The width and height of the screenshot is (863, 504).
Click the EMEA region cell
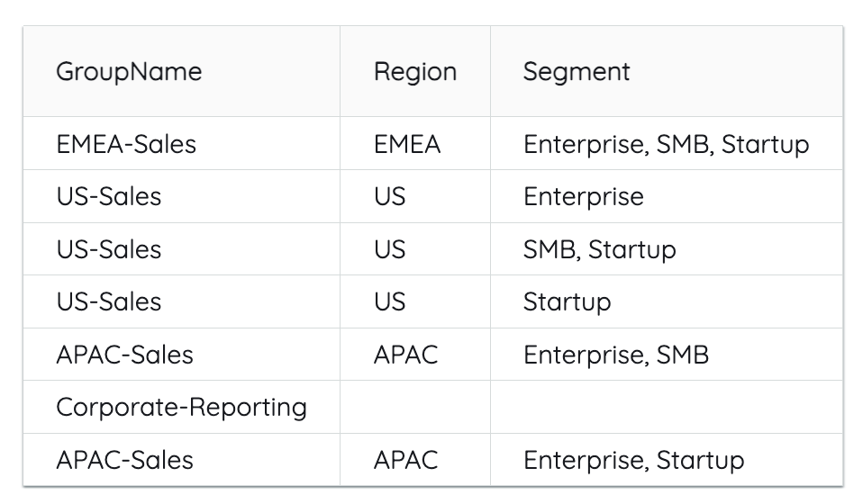(407, 144)
